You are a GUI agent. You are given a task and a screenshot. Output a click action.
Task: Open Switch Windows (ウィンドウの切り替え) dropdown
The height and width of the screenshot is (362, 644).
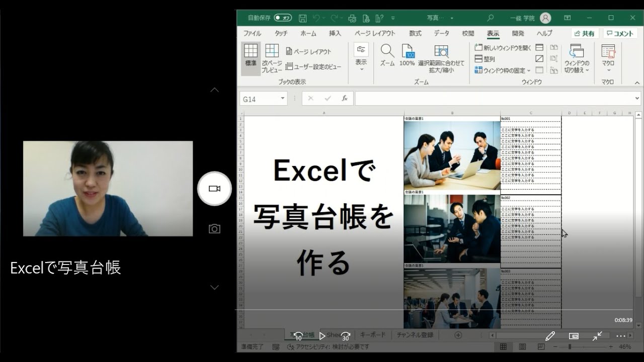click(577, 59)
